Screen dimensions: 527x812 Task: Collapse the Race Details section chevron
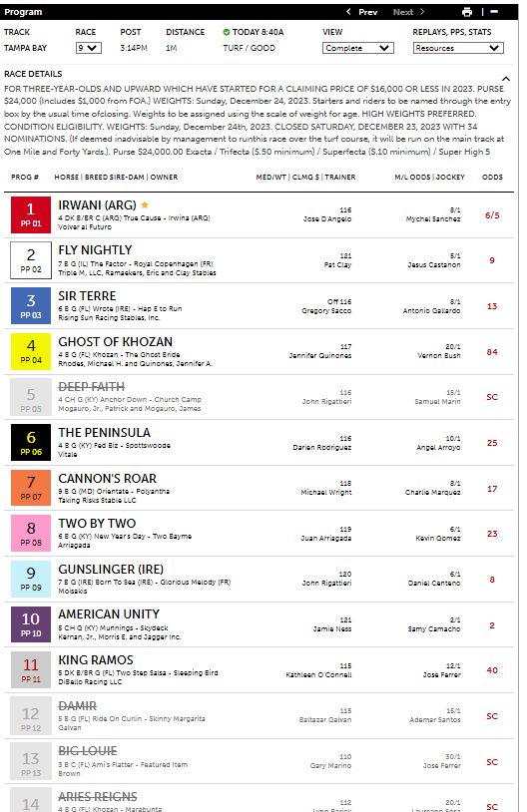coord(506,79)
